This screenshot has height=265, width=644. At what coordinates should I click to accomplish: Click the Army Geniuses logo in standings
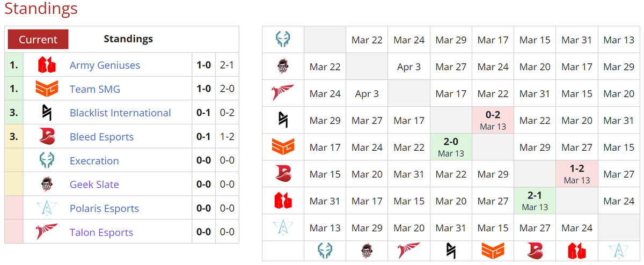(47, 65)
